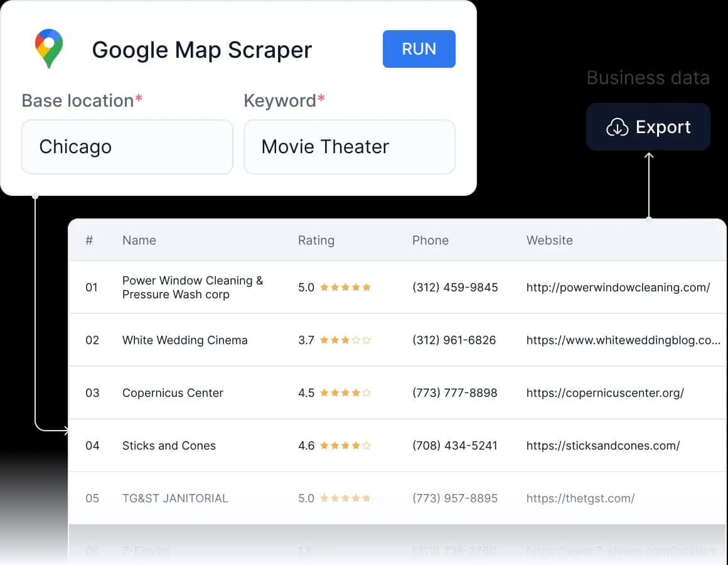728x565 pixels.
Task: Focus the Keyword field with Movie Theater
Action: click(x=349, y=147)
